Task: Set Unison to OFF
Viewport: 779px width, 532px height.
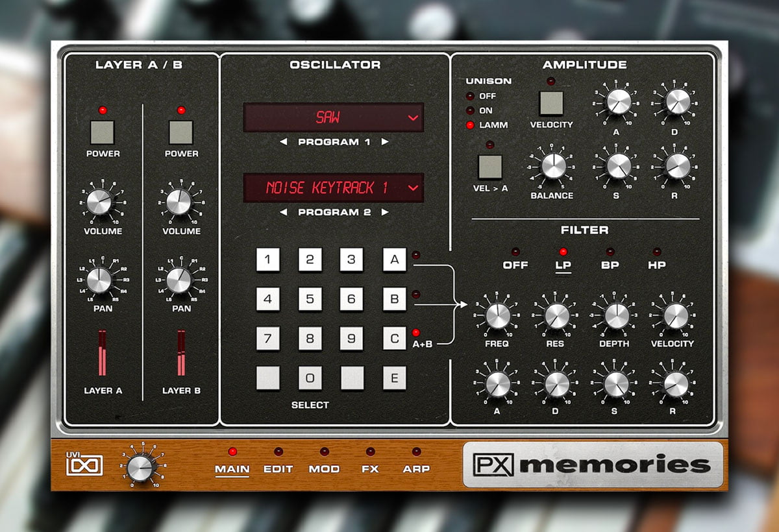Action: pos(480,96)
